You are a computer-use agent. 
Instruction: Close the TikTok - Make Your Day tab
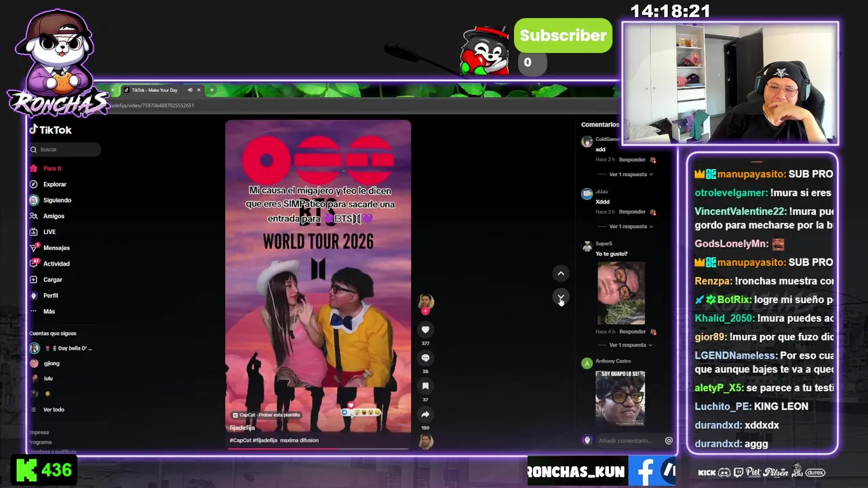point(199,90)
